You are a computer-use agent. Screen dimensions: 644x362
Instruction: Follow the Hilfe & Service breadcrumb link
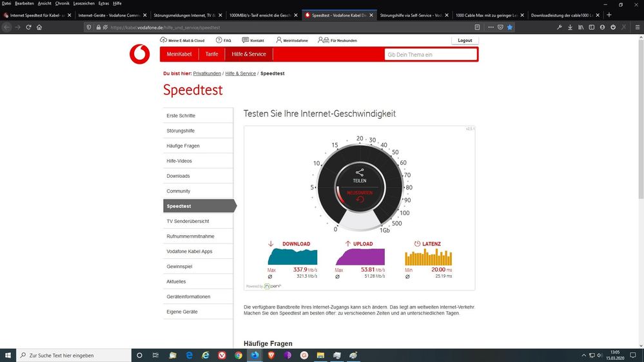(240, 73)
